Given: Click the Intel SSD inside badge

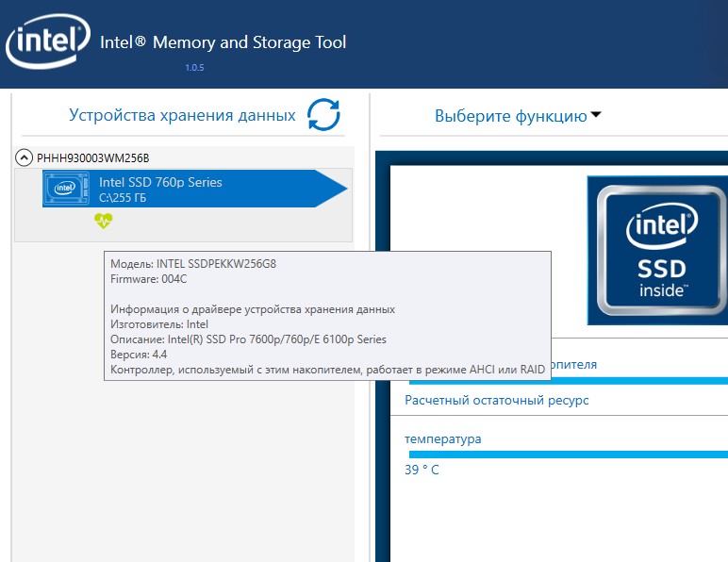Looking at the screenshot, I should click(656, 245).
